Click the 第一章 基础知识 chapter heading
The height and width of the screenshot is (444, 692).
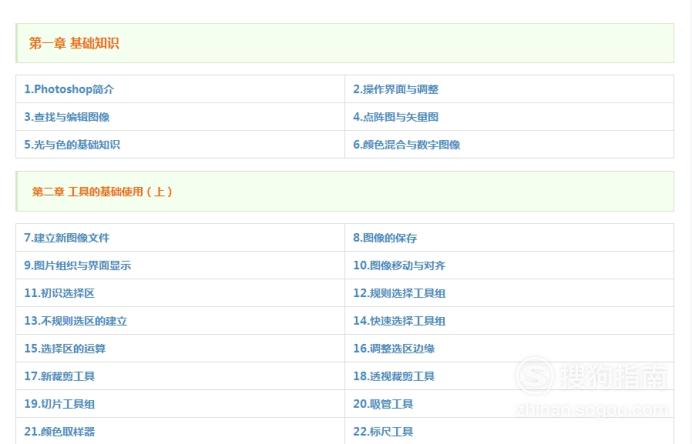tap(74, 43)
